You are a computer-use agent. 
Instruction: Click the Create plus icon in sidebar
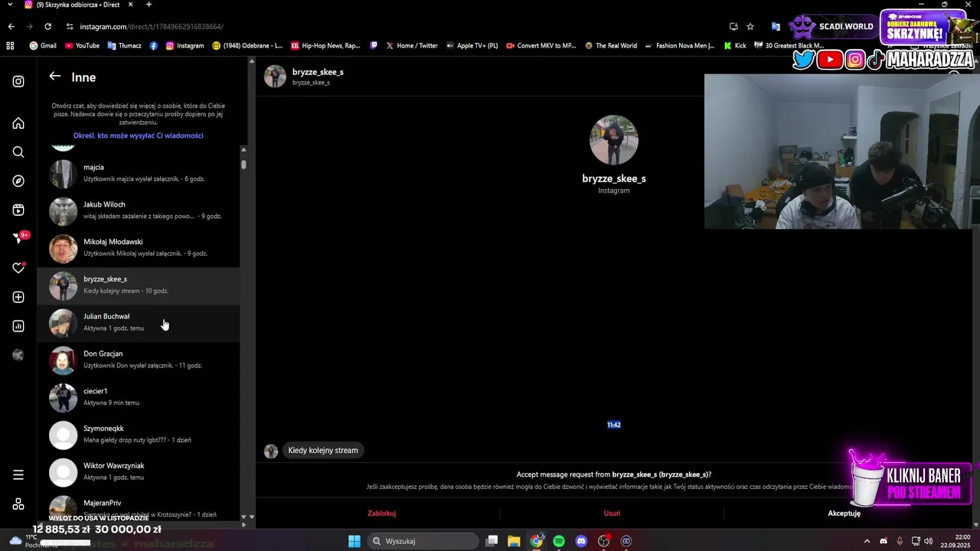coord(18,297)
